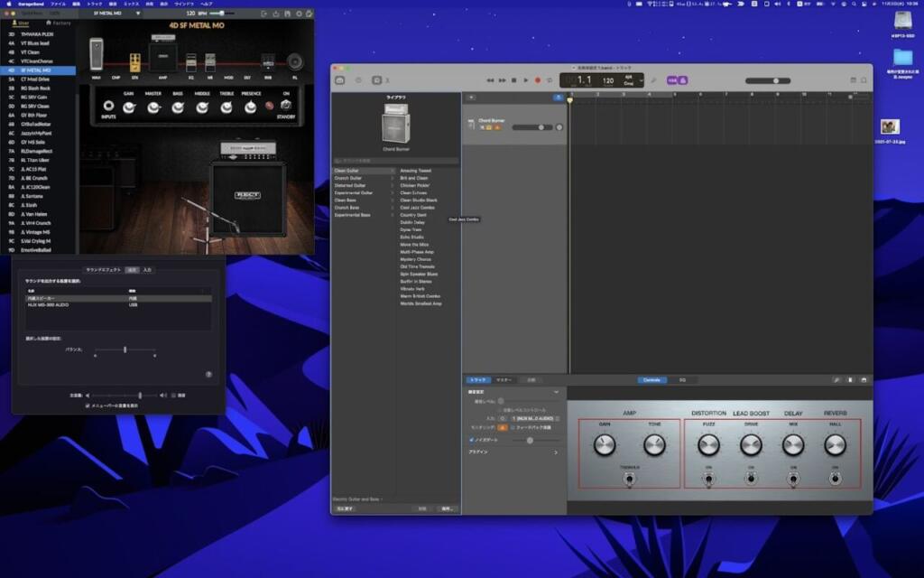
Task: Click the share export icon in amp toolbar
Action: point(275,14)
